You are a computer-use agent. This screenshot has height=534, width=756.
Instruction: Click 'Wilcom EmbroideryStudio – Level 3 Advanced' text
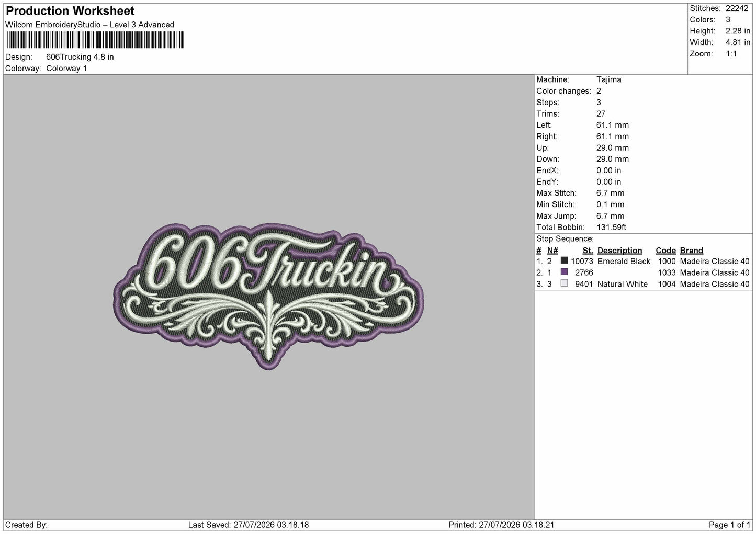pos(89,25)
